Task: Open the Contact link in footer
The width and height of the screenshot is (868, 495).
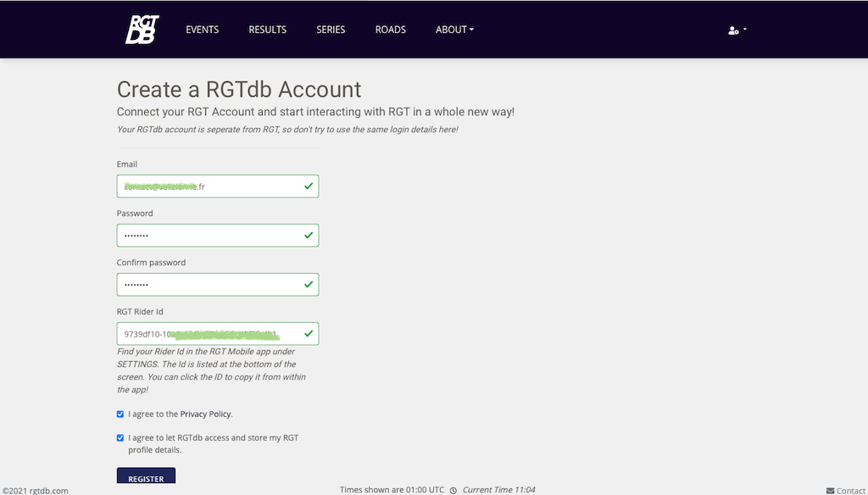Action: click(846, 491)
